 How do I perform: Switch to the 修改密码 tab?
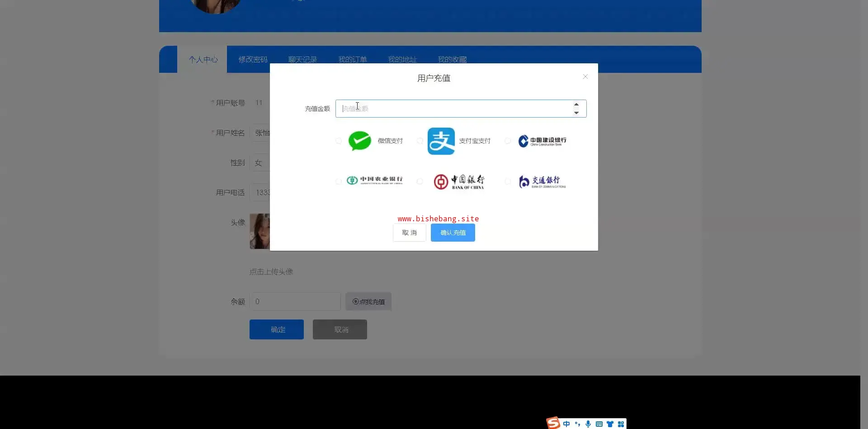[253, 59]
